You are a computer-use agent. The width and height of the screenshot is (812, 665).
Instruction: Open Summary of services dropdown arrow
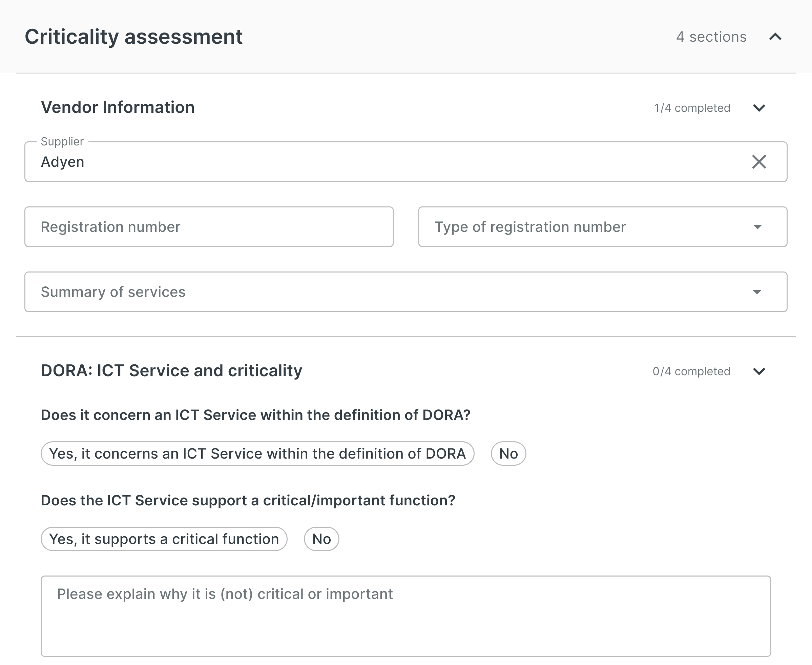[x=757, y=292]
